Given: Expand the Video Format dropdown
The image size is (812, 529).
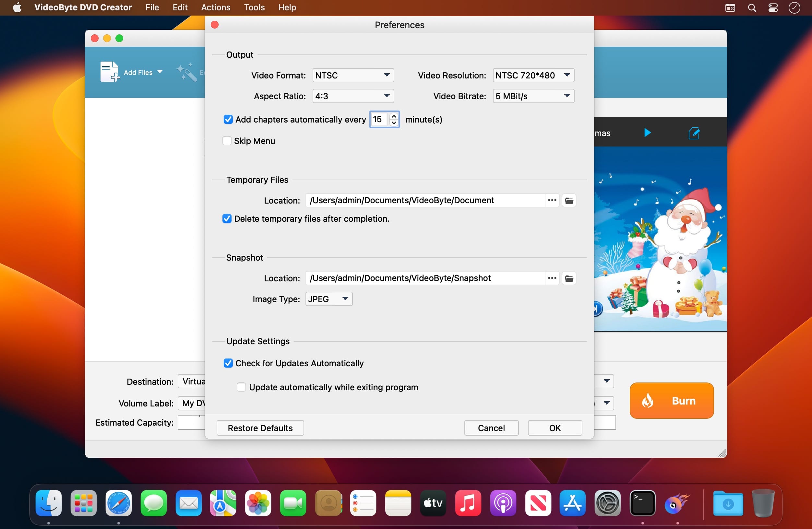Looking at the screenshot, I should coord(353,76).
